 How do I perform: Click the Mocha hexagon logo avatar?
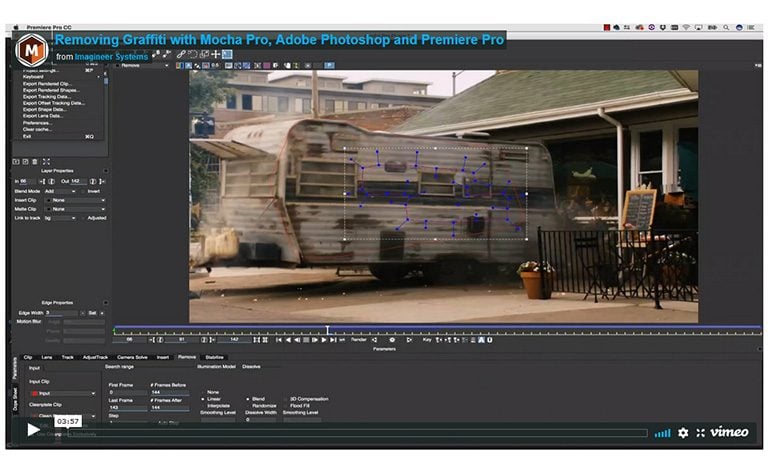coord(31,50)
